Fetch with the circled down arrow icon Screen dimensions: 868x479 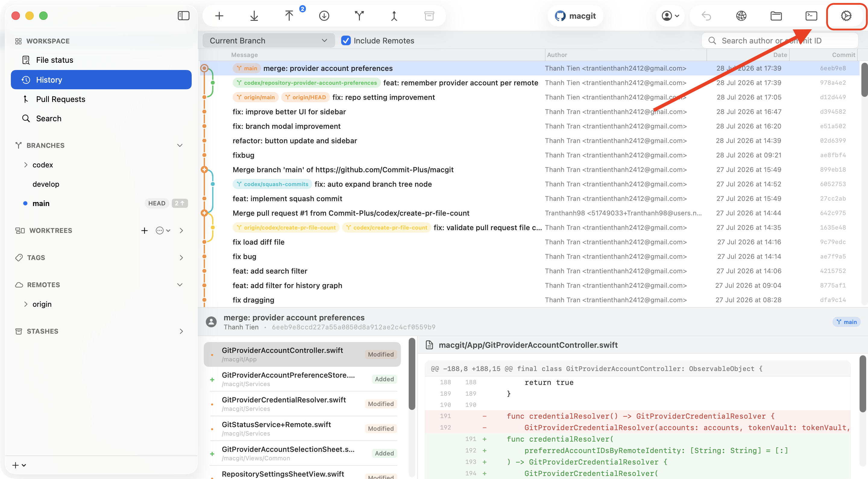click(x=324, y=15)
